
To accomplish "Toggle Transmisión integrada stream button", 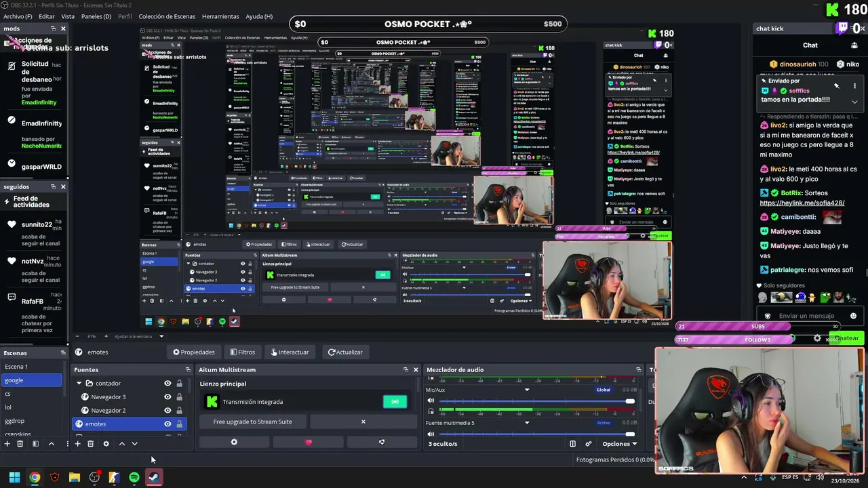I will click(395, 402).
